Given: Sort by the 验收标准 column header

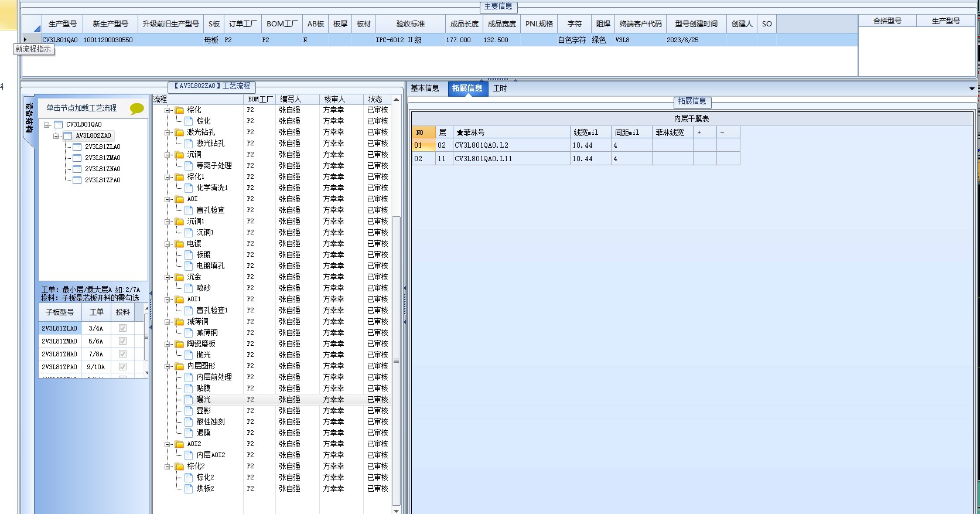Looking at the screenshot, I should pos(410,24).
